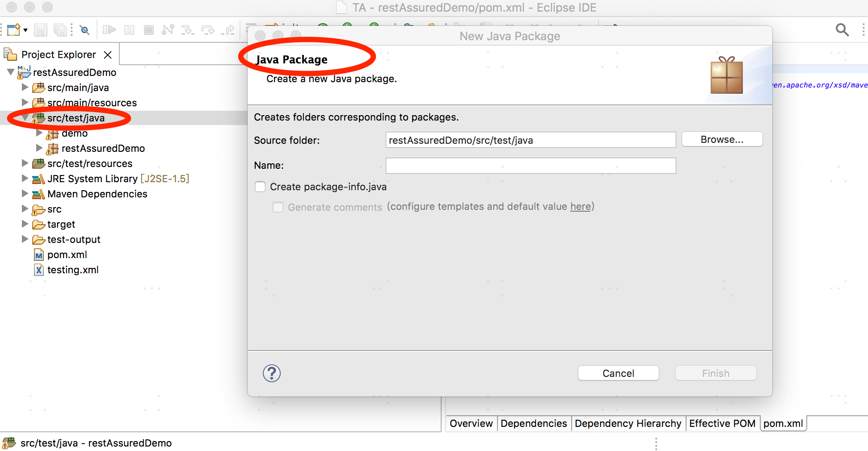
Task: Expand the src/test/resources folder
Action: coord(25,163)
